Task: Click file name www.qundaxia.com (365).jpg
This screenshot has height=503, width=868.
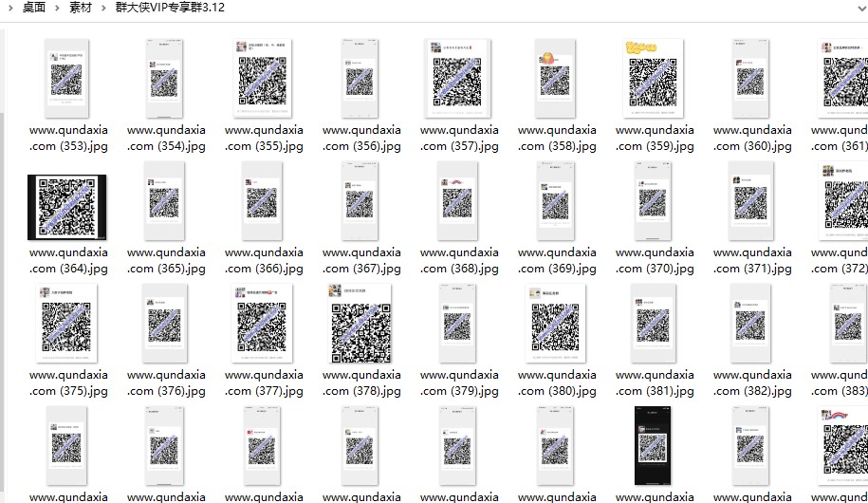Action: (x=166, y=260)
